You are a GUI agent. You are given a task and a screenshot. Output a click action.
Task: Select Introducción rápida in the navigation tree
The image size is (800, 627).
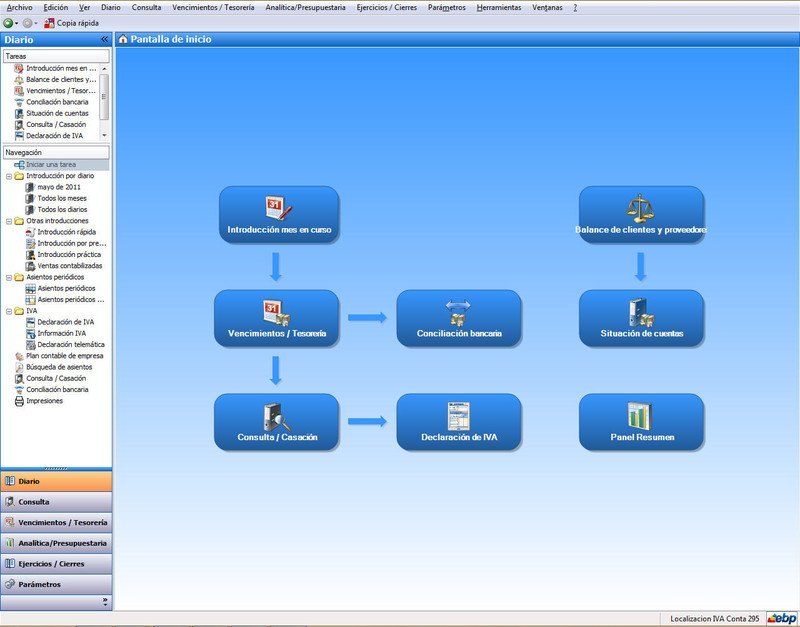pyautogui.click(x=68, y=232)
